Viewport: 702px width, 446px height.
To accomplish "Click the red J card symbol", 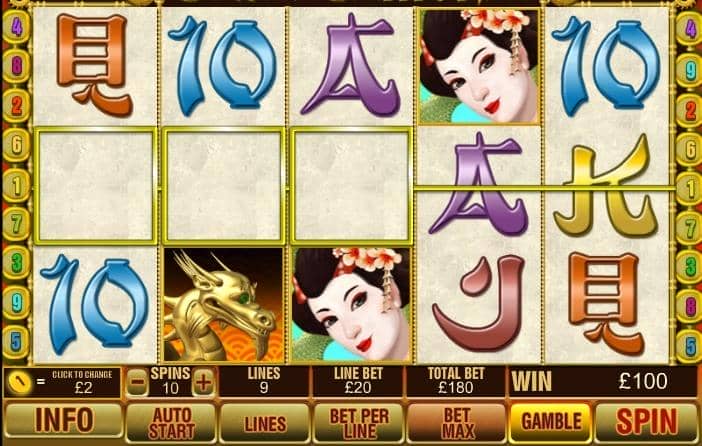I will [x=478, y=303].
